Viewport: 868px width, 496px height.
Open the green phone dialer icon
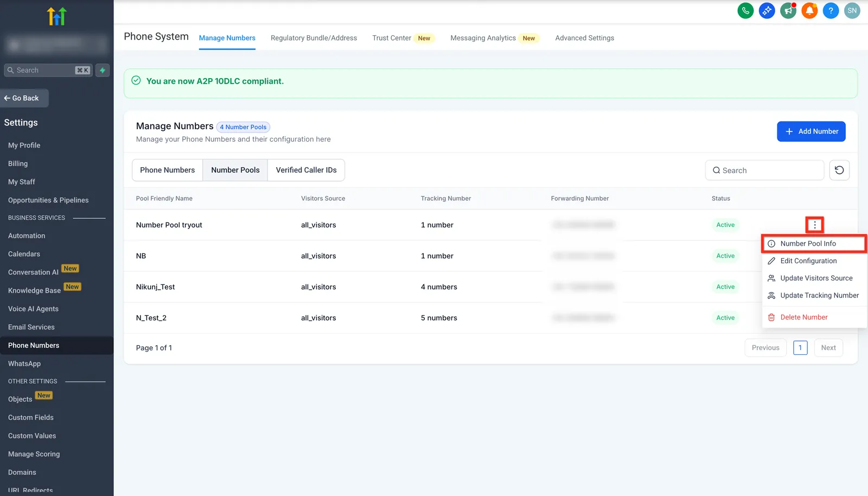[745, 10]
